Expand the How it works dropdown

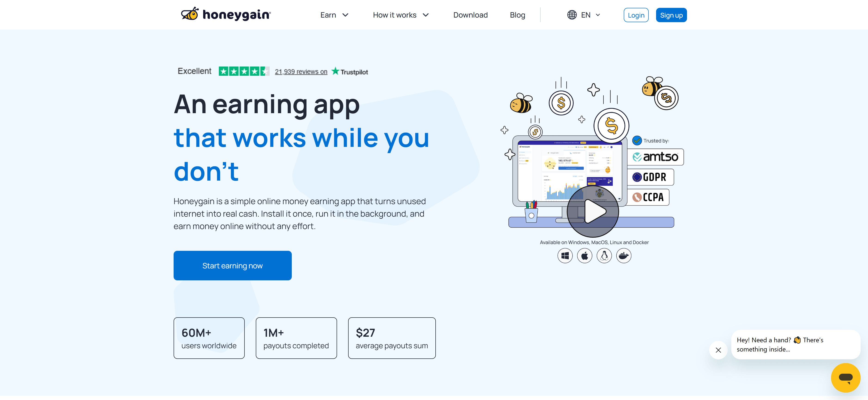401,15
